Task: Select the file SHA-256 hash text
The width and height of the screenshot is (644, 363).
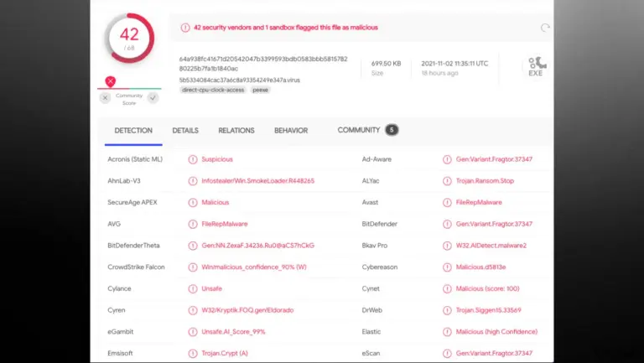Action: click(263, 64)
